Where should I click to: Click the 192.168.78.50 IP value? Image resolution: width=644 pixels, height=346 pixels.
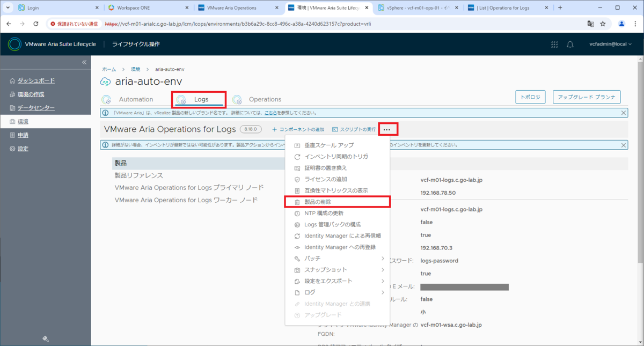coord(438,193)
